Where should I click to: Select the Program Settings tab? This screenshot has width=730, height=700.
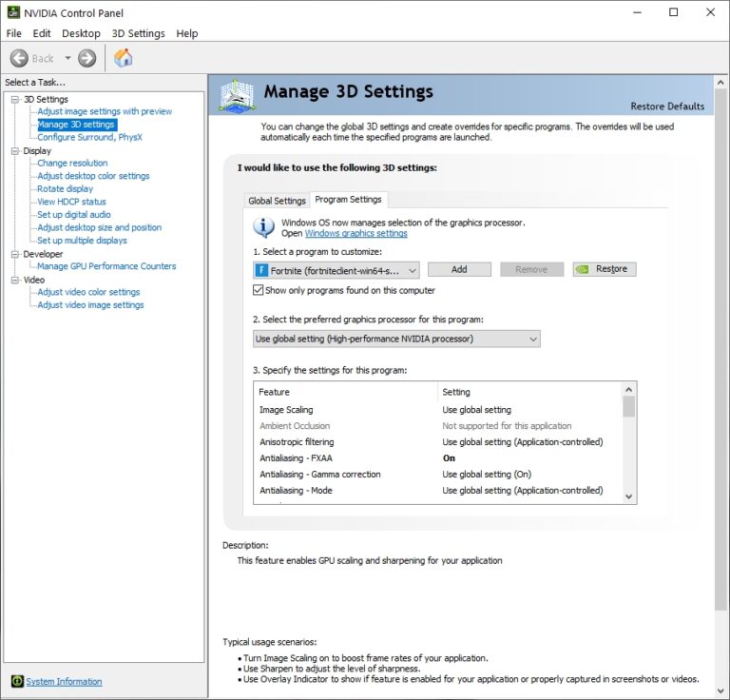tap(348, 200)
